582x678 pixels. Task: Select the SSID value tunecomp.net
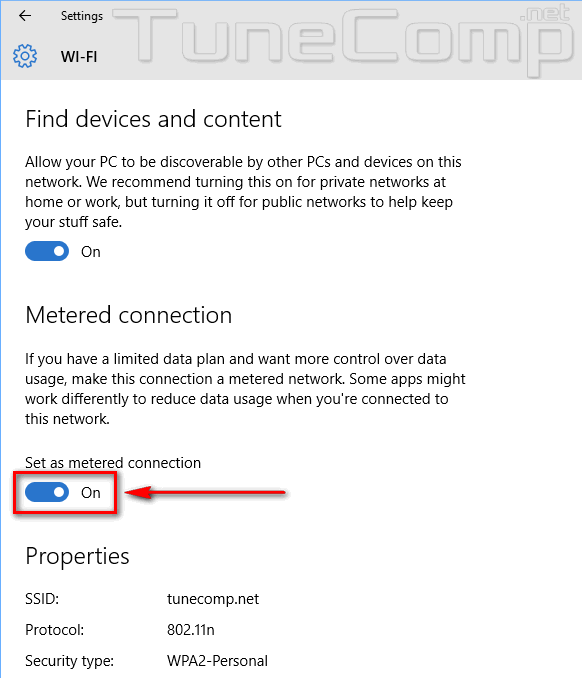click(x=213, y=599)
